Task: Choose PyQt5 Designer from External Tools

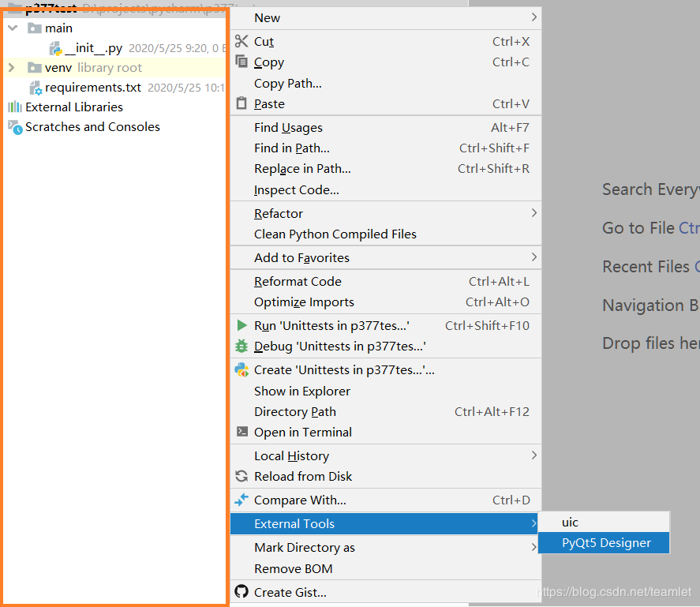Action: (x=604, y=543)
